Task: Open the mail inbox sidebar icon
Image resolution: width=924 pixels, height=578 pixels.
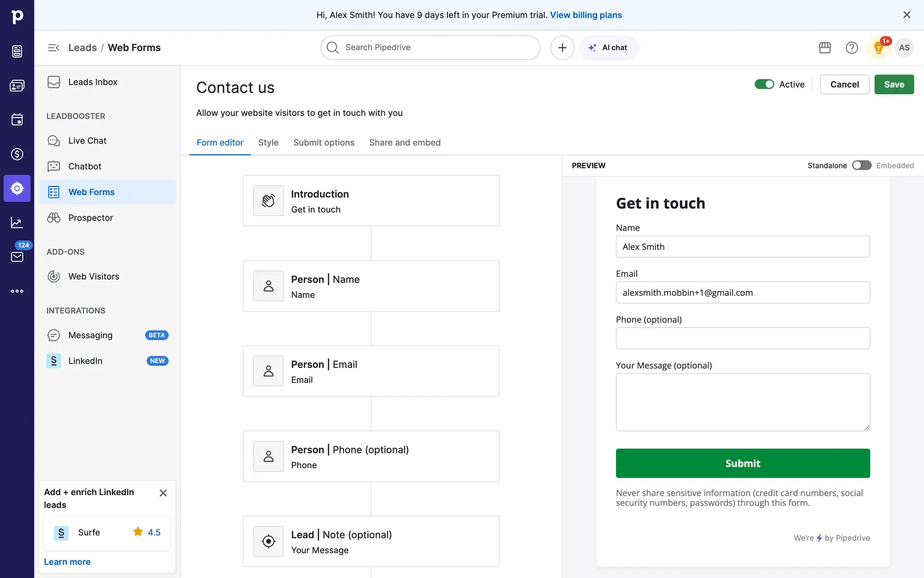Action: click(17, 257)
